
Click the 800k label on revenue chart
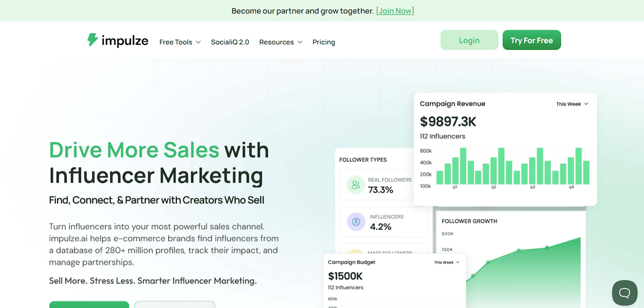coord(426,151)
